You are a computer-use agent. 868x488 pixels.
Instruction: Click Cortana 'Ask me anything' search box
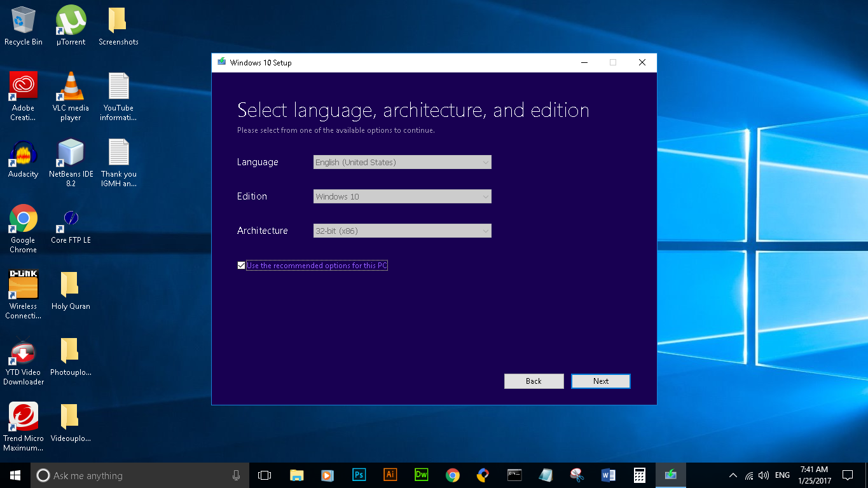(x=140, y=475)
